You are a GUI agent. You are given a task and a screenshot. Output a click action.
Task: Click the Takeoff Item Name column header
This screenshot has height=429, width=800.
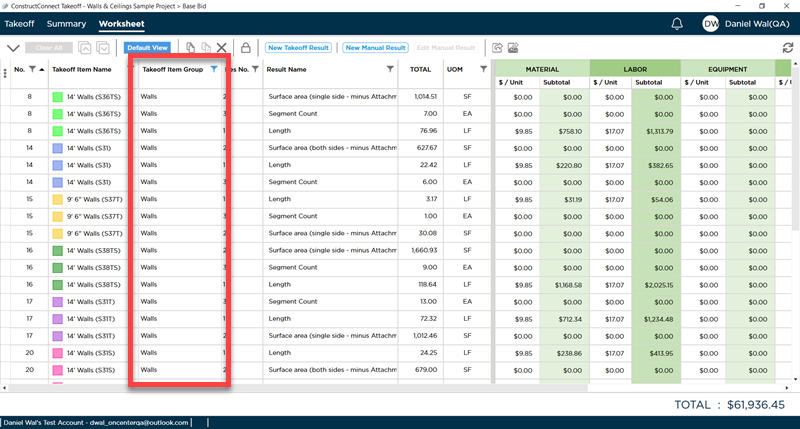coord(82,69)
